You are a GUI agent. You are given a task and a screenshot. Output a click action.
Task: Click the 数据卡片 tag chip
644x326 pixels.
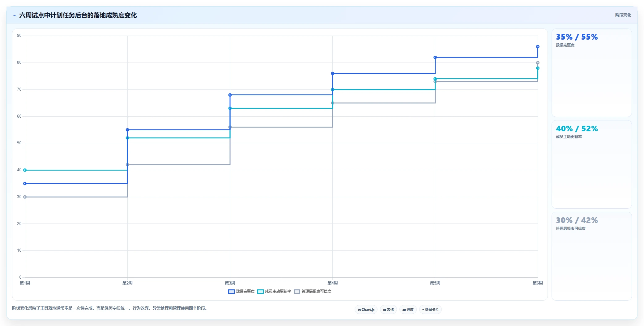(x=430, y=310)
